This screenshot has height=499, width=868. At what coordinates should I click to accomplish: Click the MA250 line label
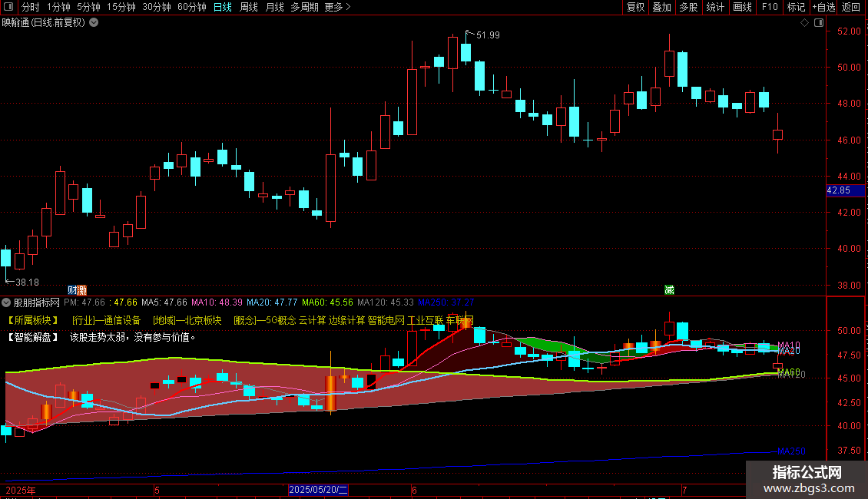point(792,451)
